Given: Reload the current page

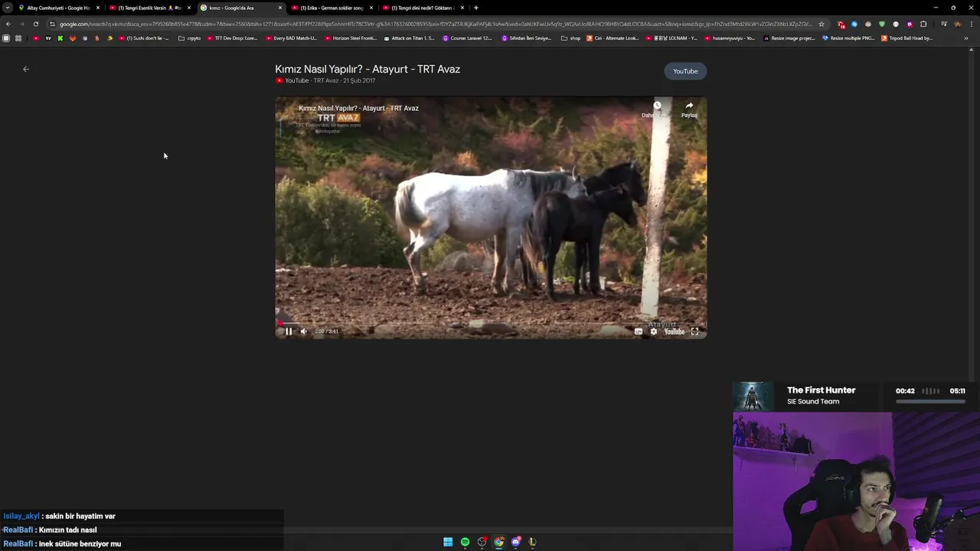Looking at the screenshot, I should pyautogui.click(x=36, y=24).
